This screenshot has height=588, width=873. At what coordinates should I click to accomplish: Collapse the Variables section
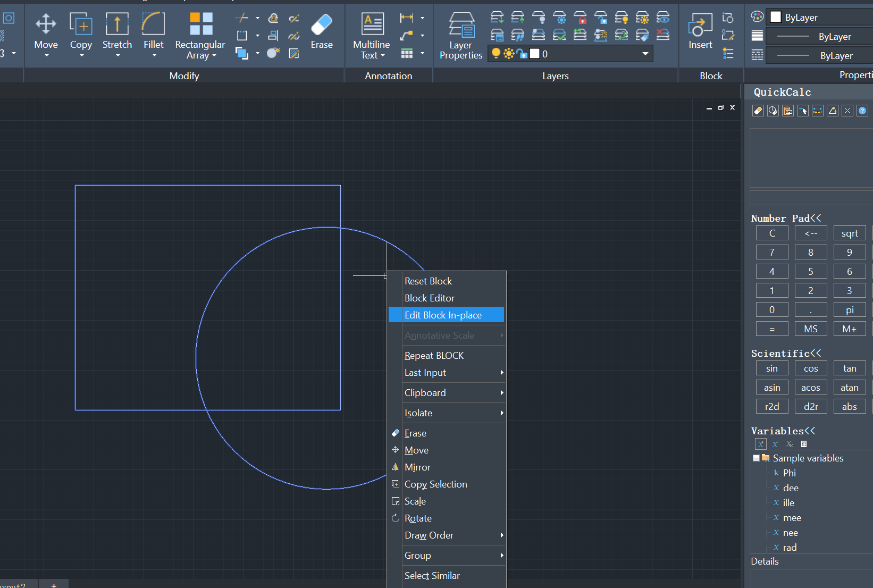(810, 431)
